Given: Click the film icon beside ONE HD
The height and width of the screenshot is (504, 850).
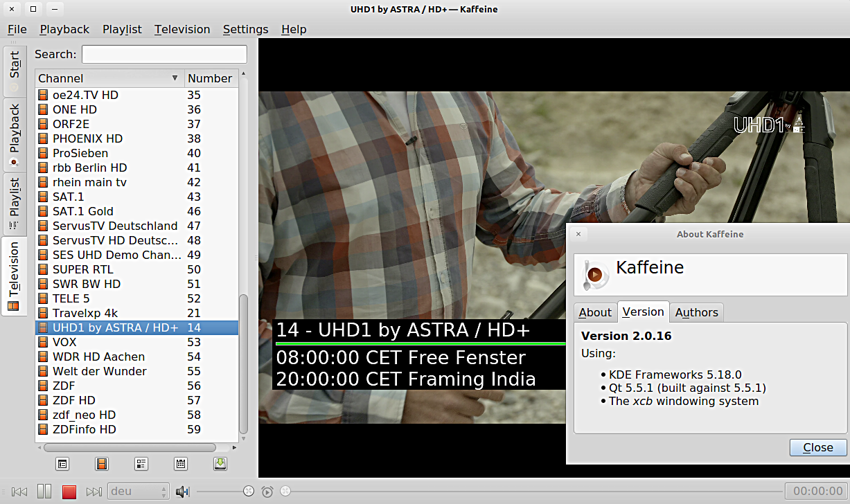Looking at the screenshot, I should pyautogui.click(x=44, y=109).
